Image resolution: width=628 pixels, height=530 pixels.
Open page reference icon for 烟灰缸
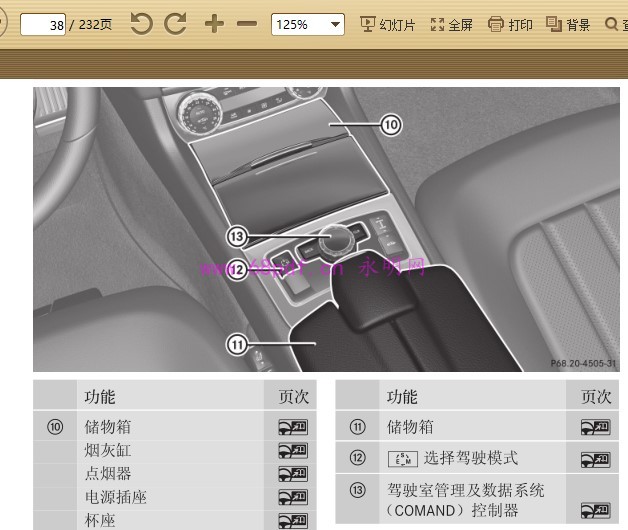pyautogui.click(x=292, y=450)
